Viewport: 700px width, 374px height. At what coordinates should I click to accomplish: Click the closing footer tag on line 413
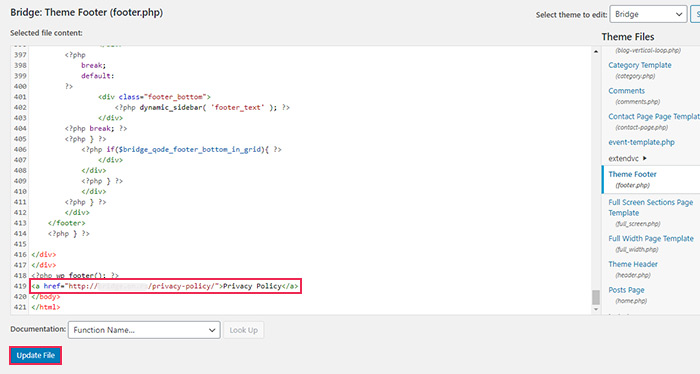coord(67,223)
